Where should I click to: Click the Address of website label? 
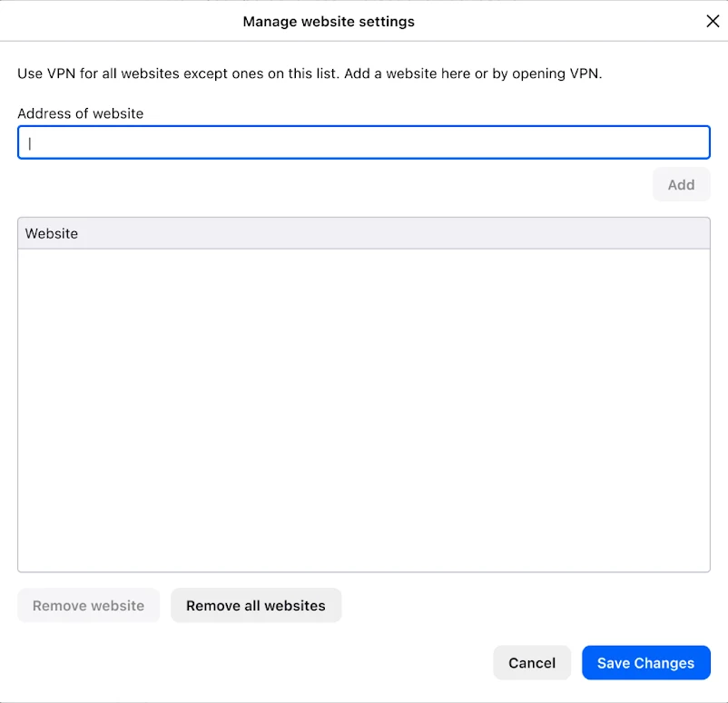[x=80, y=113]
